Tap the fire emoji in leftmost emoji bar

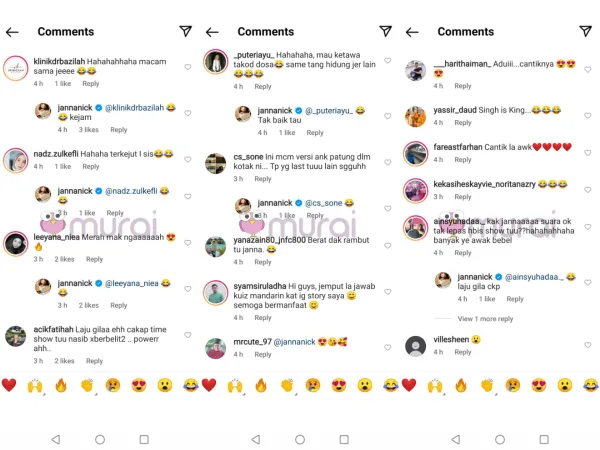click(61, 385)
